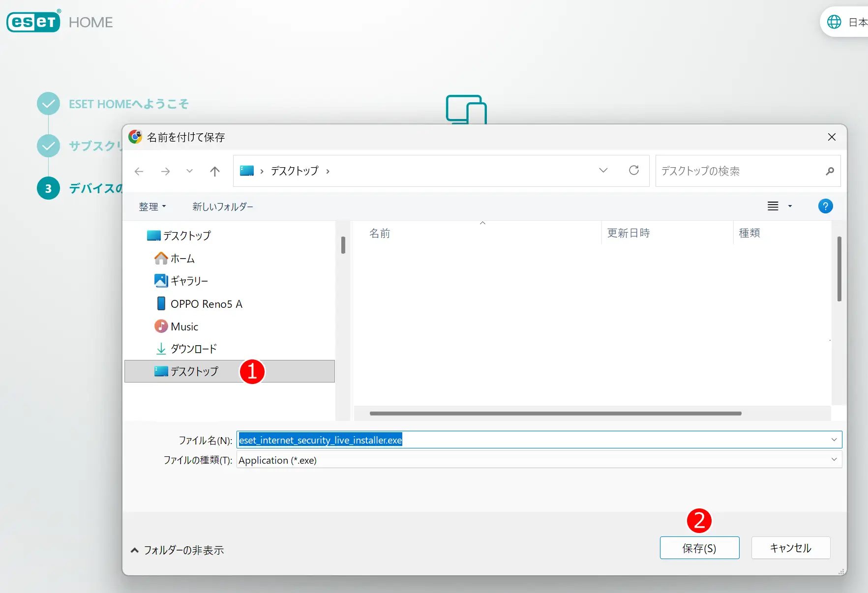Image resolution: width=868 pixels, height=593 pixels.
Task: Click vertical scrollbar of file list
Action: pos(839,269)
